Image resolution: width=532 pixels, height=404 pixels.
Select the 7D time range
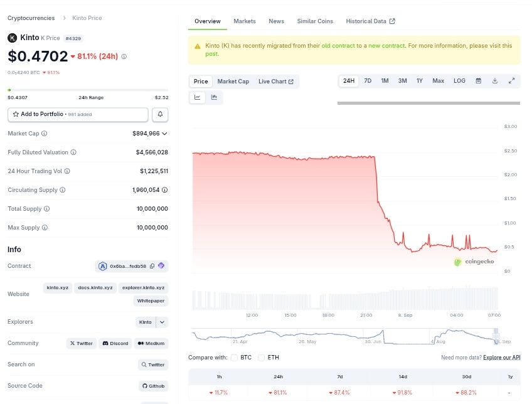(368, 81)
